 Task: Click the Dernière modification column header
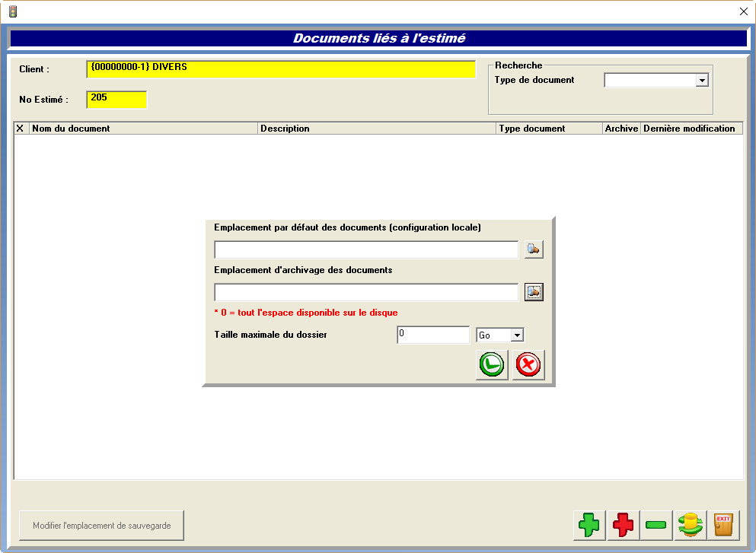pos(692,129)
